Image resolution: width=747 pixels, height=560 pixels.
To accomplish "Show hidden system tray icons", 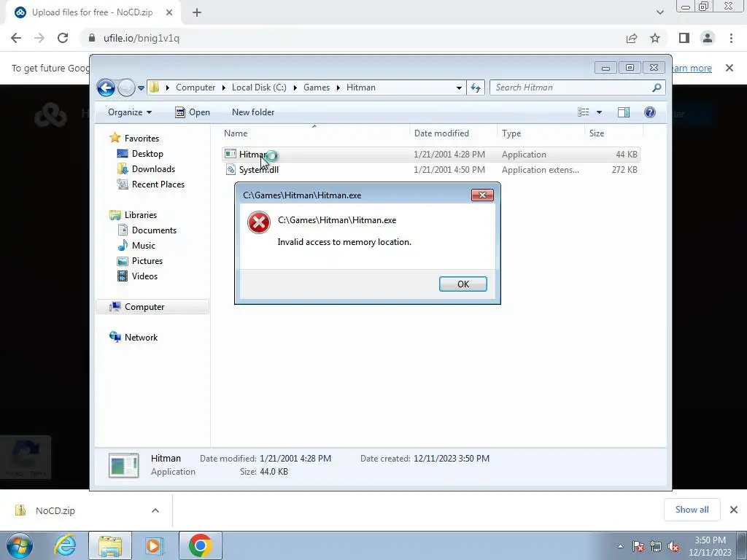I will point(620,546).
